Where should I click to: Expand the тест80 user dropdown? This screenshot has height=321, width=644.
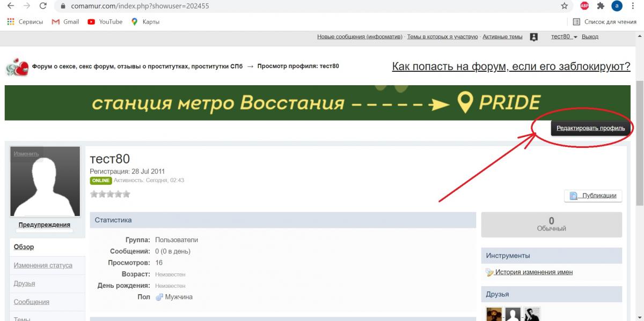click(564, 37)
